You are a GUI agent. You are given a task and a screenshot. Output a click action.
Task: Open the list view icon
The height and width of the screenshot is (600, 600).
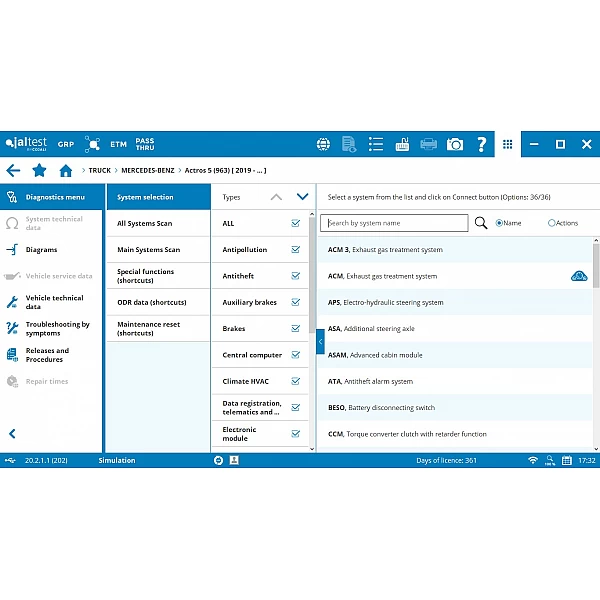pos(376,144)
